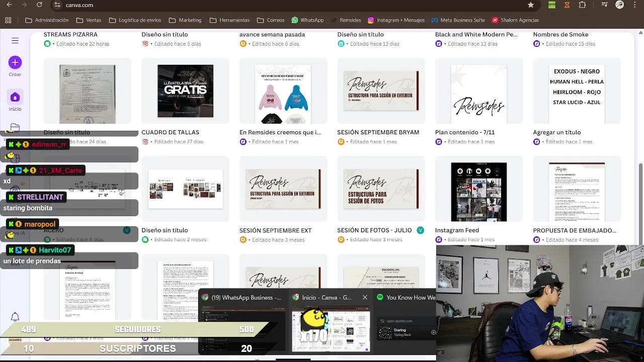Expand the Herramientas bookmark folder
The image size is (644, 362).
point(229,20)
